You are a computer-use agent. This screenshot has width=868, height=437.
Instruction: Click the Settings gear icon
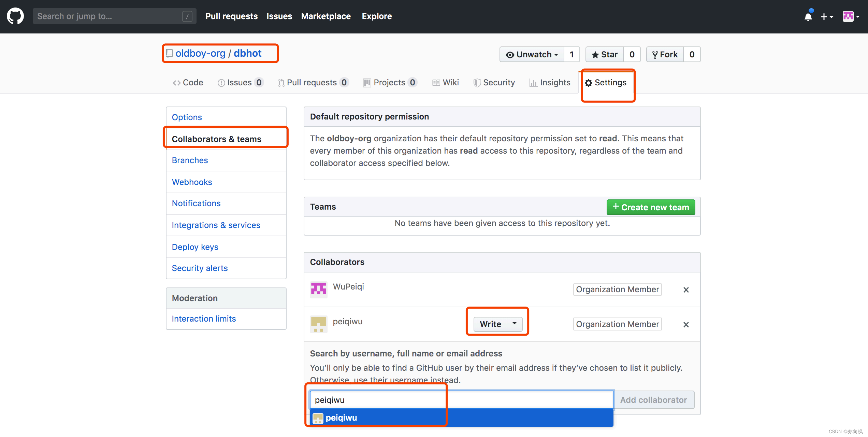pyautogui.click(x=589, y=83)
